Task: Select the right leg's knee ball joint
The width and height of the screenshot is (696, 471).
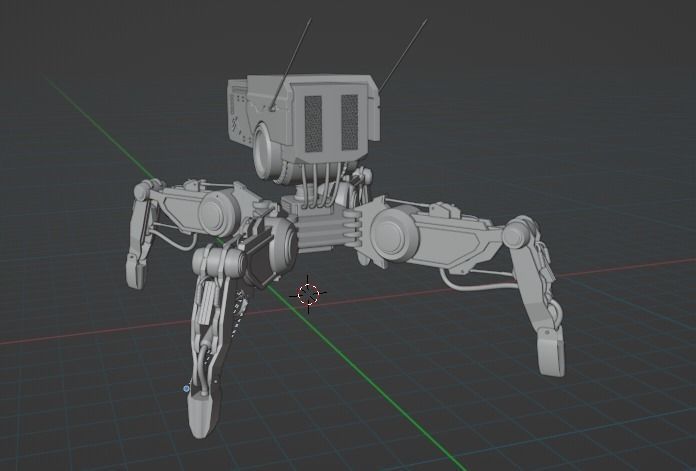Action: 515,234
